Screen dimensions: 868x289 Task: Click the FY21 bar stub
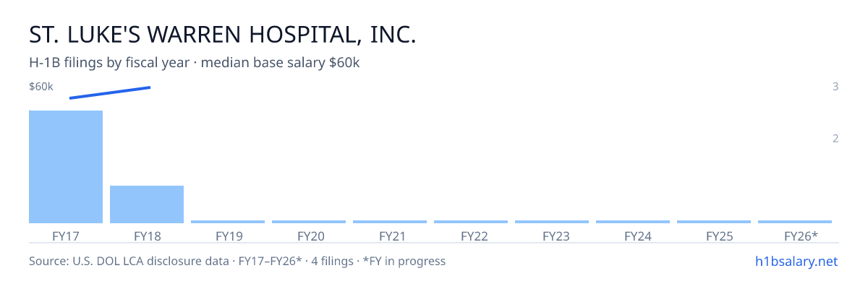[390, 222]
